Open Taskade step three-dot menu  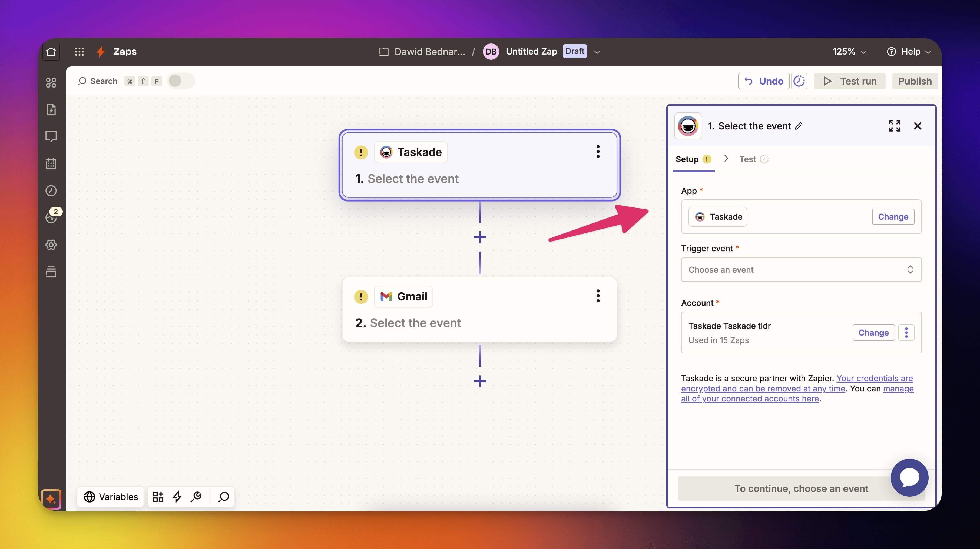pos(598,152)
